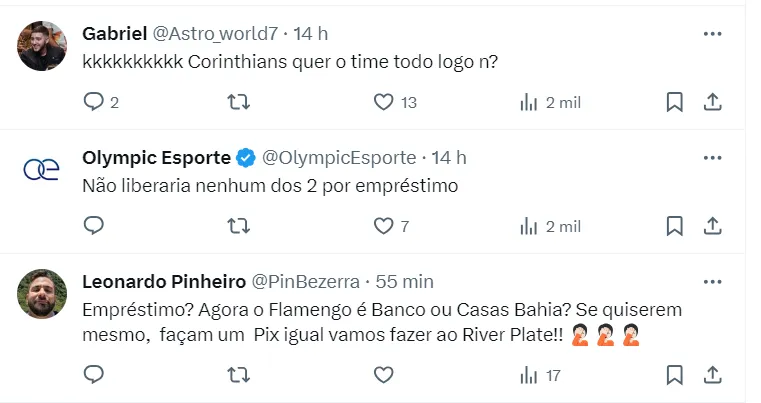Viewport: 761px width, 403px height.
Task: Open more options on Leonardo's tweet
Action: tap(712, 282)
